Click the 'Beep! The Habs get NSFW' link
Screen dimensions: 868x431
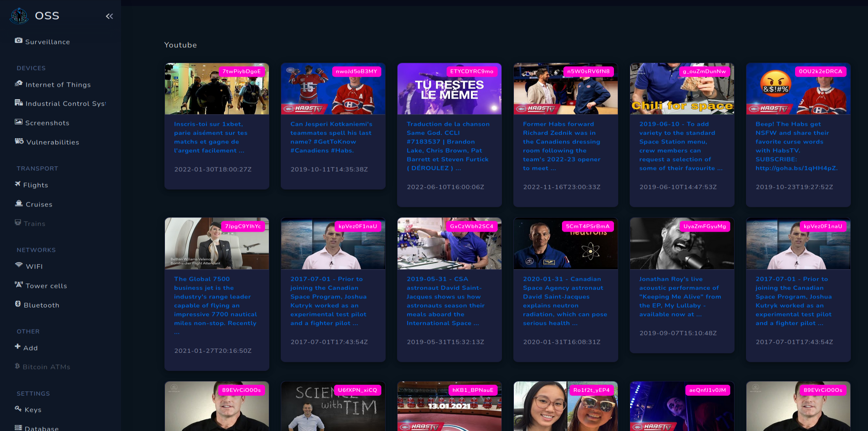[797, 146]
